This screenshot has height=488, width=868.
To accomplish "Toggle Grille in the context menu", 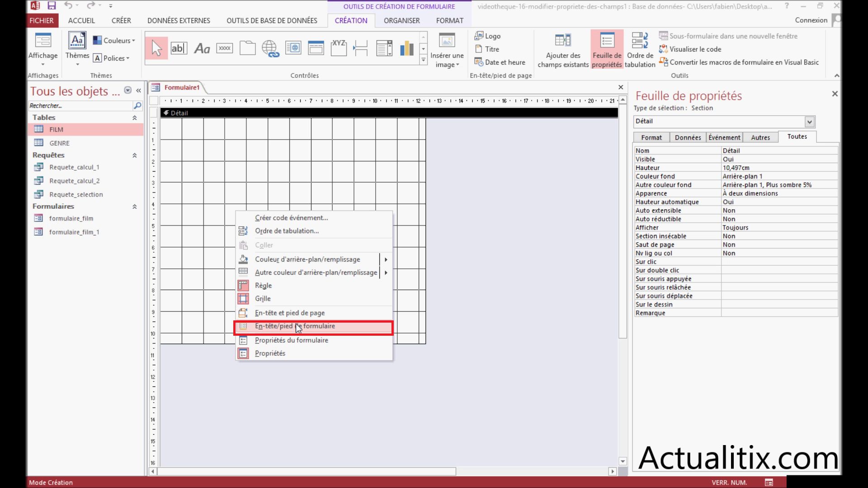I will (x=314, y=299).
